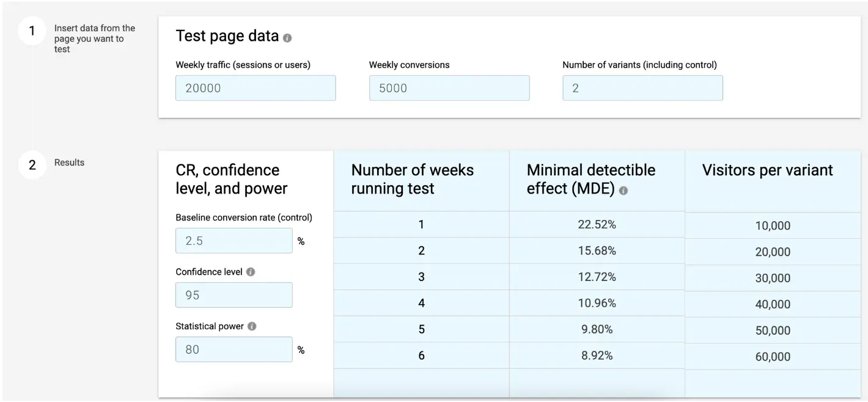This screenshot has height=402, width=868.
Task: Click the Results step label
Action: click(x=70, y=163)
